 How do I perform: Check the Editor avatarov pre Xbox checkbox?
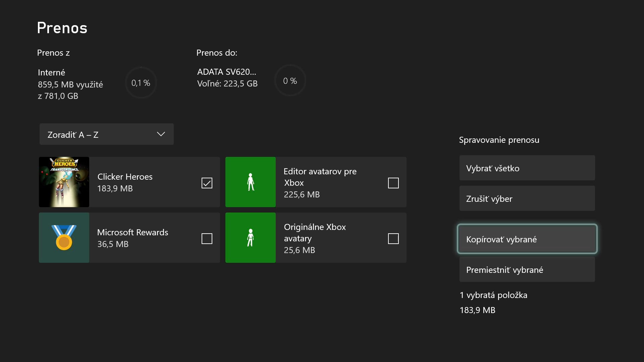tap(393, 183)
